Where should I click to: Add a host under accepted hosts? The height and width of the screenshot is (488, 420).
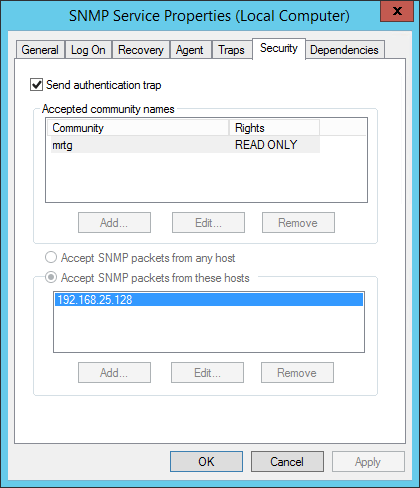tap(114, 372)
